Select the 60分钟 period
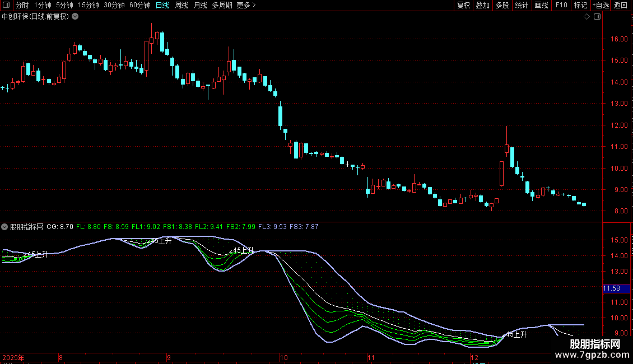The width and height of the screenshot is (633, 364). [139, 5]
